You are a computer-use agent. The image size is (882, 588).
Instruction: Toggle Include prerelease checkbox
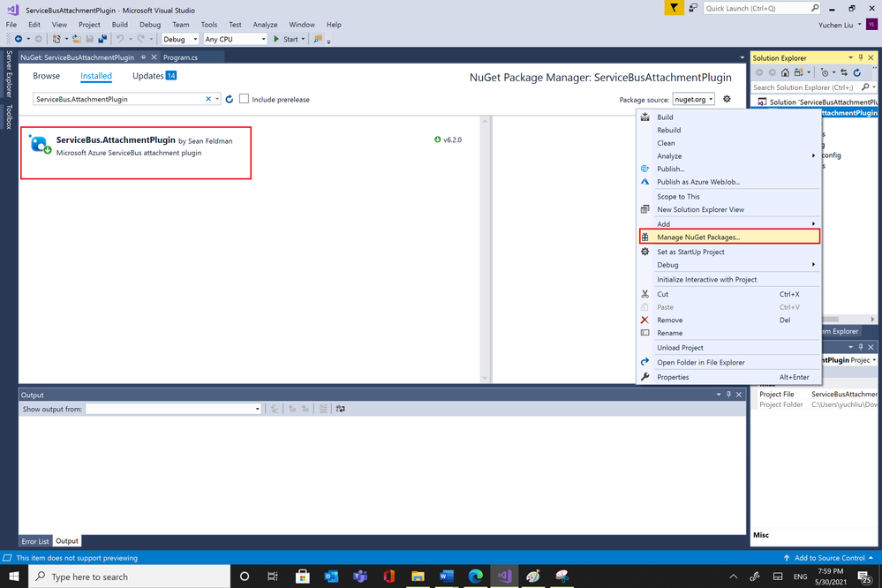tap(245, 99)
